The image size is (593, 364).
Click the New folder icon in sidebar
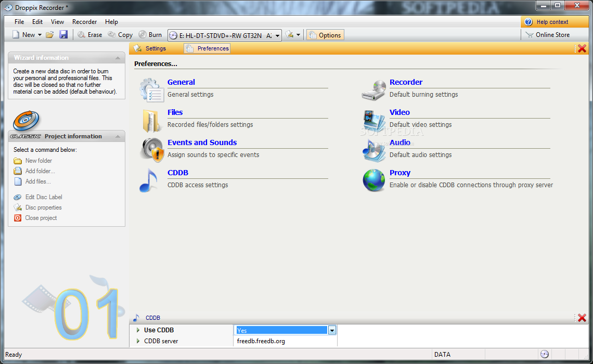(18, 161)
